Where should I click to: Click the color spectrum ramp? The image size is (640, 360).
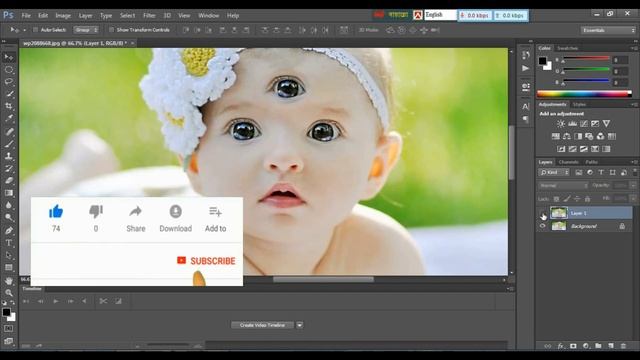(584, 94)
